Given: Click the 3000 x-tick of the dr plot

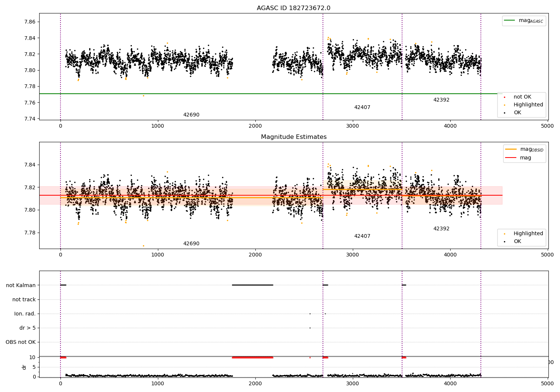Looking at the screenshot, I should click(x=353, y=383).
